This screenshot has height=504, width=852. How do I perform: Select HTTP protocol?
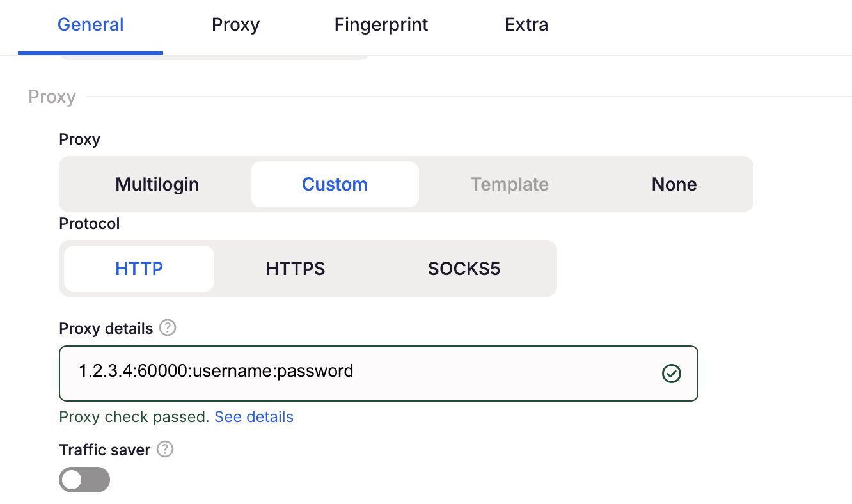[139, 269]
